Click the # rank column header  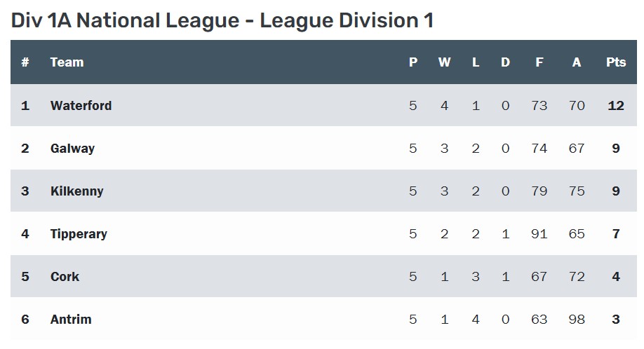pyautogui.click(x=25, y=62)
